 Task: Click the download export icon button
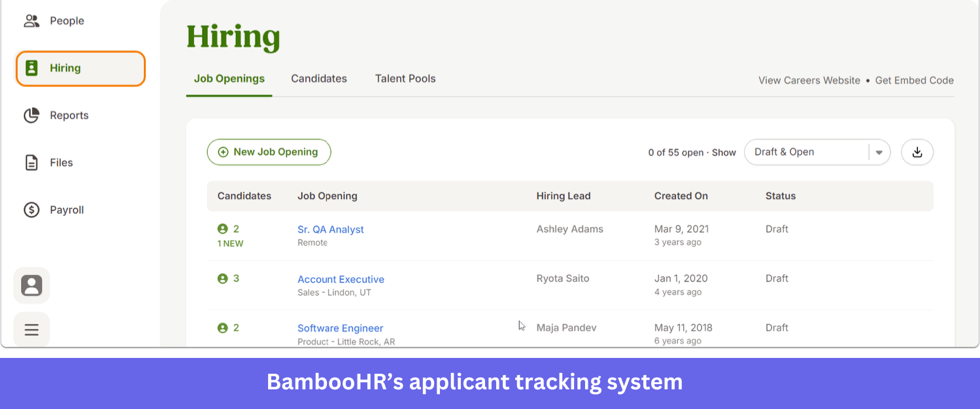pos(917,152)
